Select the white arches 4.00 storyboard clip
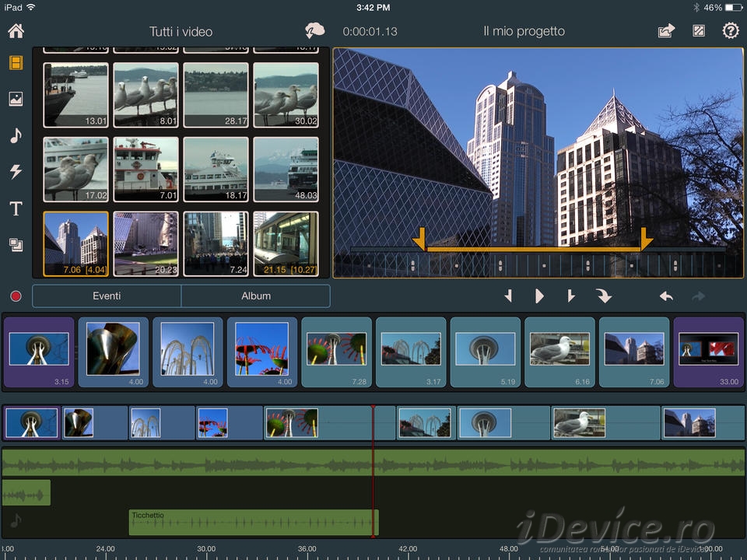The width and height of the screenshot is (747, 560). pos(188,352)
